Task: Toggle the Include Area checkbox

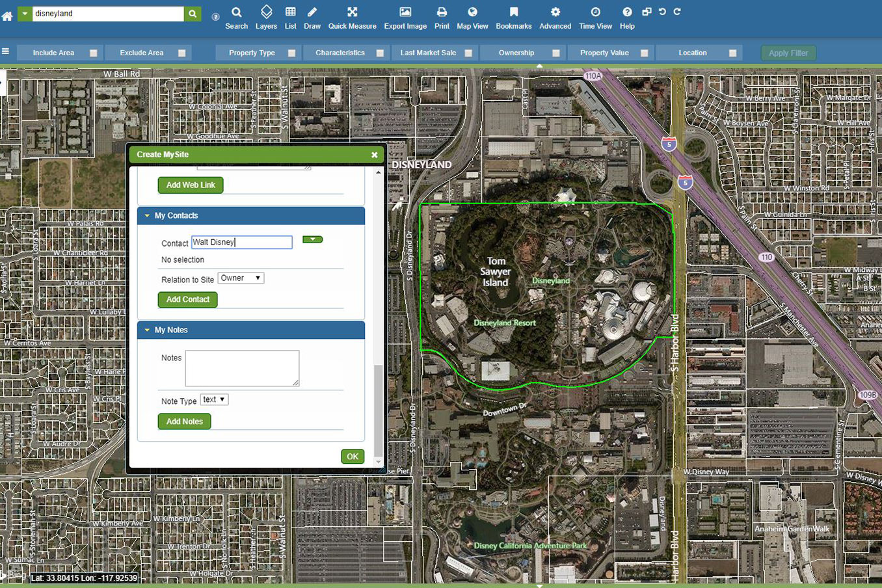Action: tap(94, 53)
